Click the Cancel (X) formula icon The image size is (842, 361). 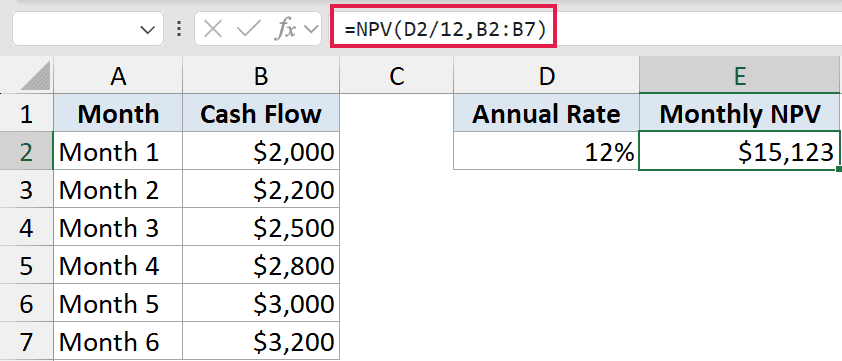[x=213, y=30]
